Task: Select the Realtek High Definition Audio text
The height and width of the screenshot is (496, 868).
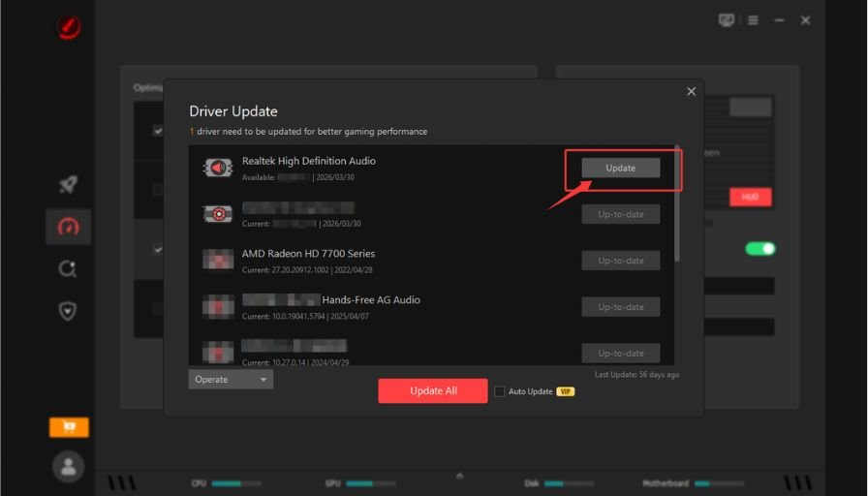Action: (x=309, y=161)
